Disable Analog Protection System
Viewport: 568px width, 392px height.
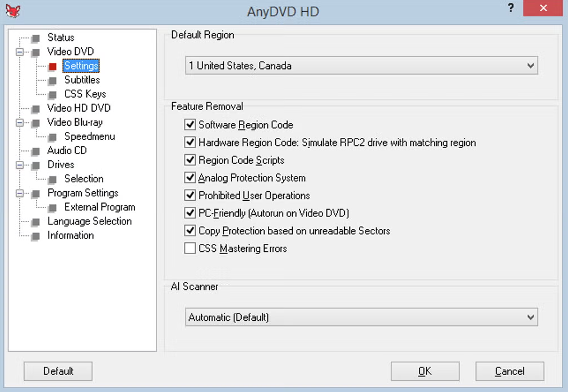tap(190, 178)
